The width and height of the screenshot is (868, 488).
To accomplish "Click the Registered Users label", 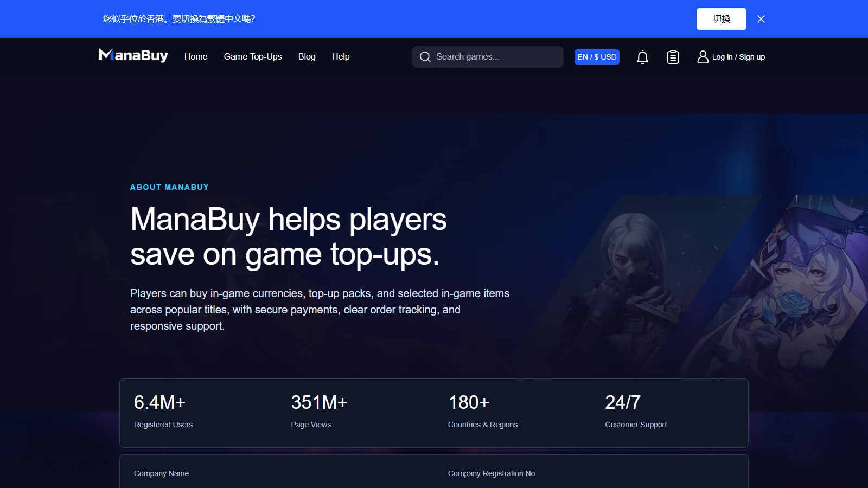I will click(163, 425).
